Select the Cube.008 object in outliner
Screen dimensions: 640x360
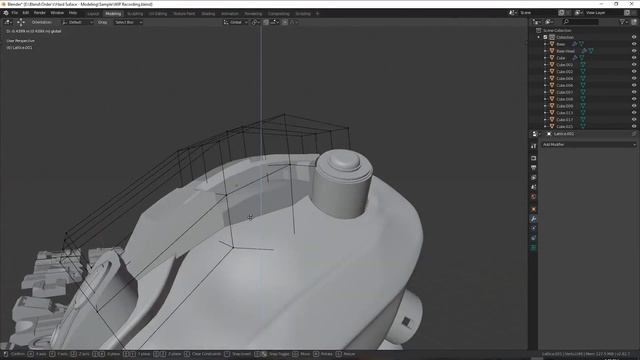pyautogui.click(x=565, y=99)
